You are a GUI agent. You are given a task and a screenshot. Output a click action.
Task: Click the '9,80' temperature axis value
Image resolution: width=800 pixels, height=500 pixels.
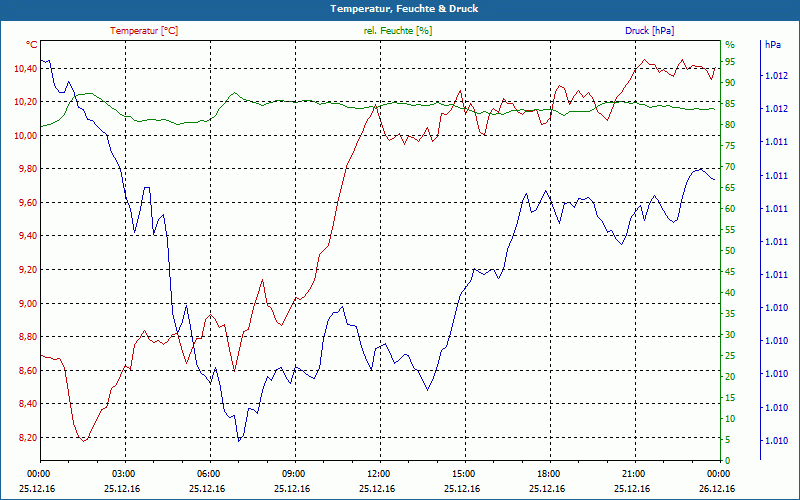click(27, 169)
